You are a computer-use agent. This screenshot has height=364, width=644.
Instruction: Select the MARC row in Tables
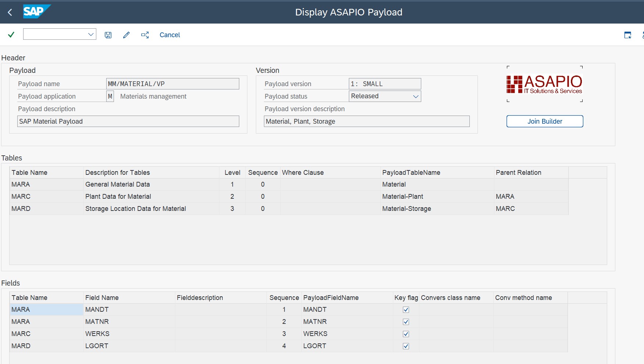(289, 197)
